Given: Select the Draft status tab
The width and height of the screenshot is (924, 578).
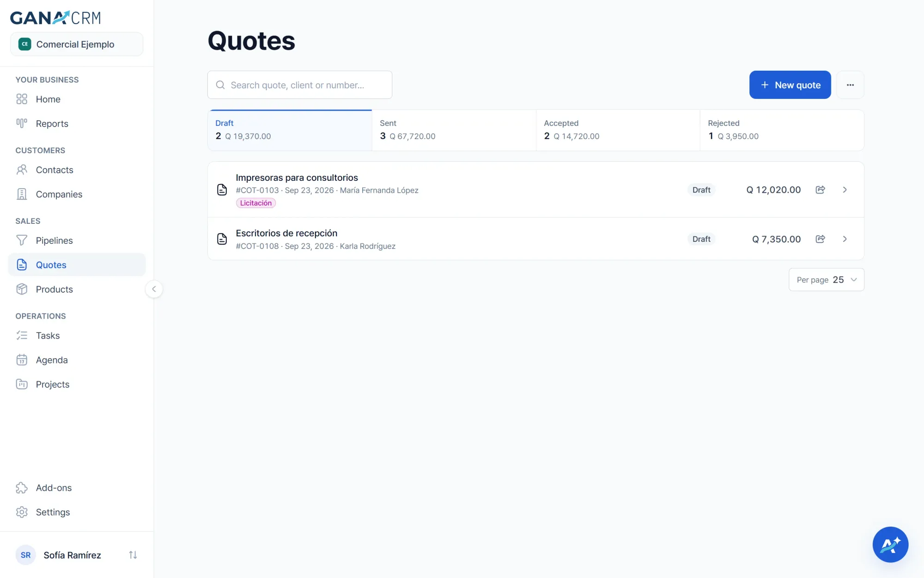Looking at the screenshot, I should [x=290, y=130].
